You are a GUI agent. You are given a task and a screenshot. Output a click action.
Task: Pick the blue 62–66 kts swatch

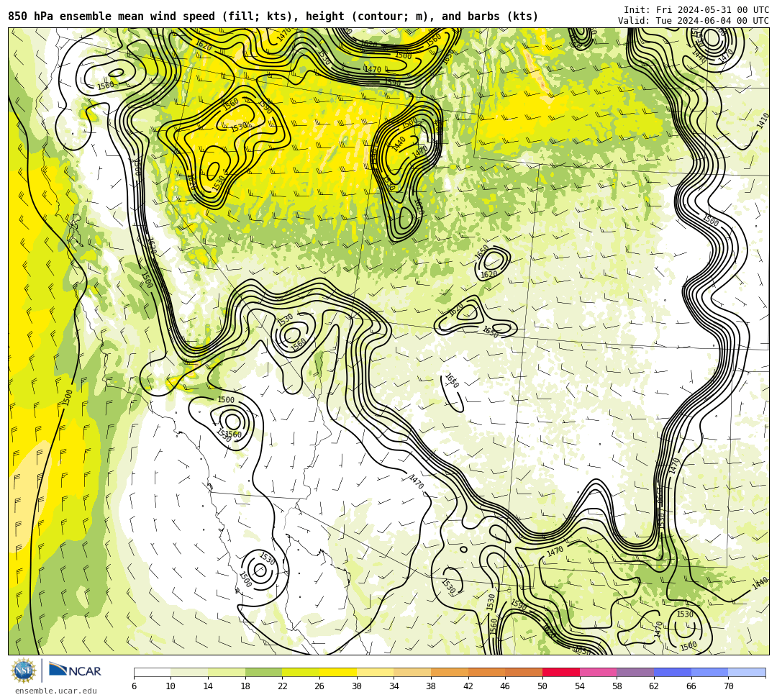tap(673, 672)
